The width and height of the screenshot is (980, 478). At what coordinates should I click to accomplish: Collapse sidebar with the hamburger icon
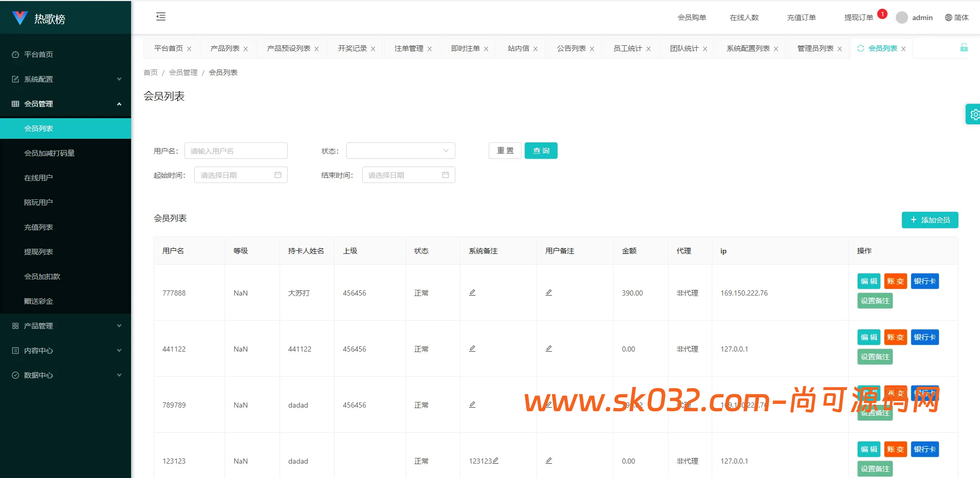tap(161, 16)
